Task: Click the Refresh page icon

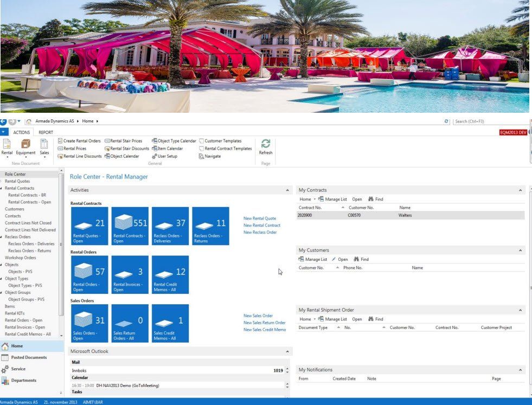Action: click(266, 144)
